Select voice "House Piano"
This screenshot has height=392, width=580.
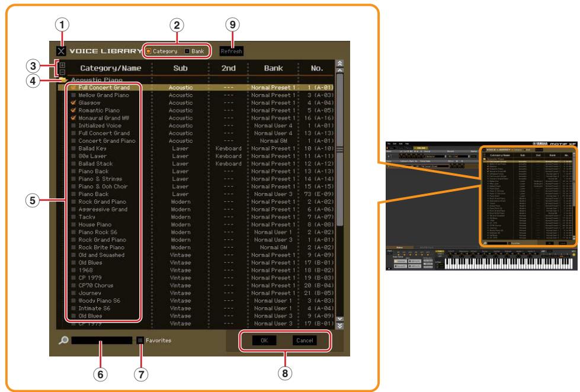click(x=95, y=224)
